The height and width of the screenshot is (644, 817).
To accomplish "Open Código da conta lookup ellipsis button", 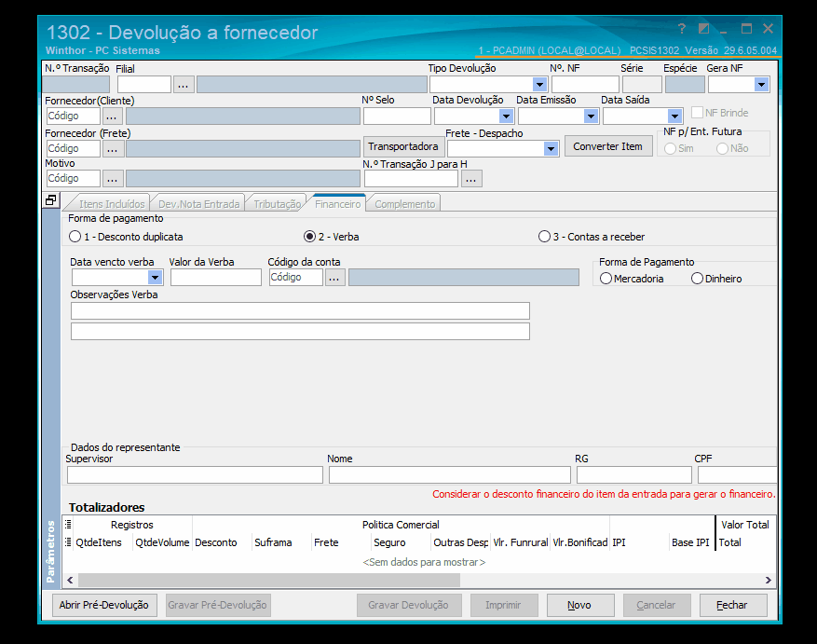I will click(334, 278).
